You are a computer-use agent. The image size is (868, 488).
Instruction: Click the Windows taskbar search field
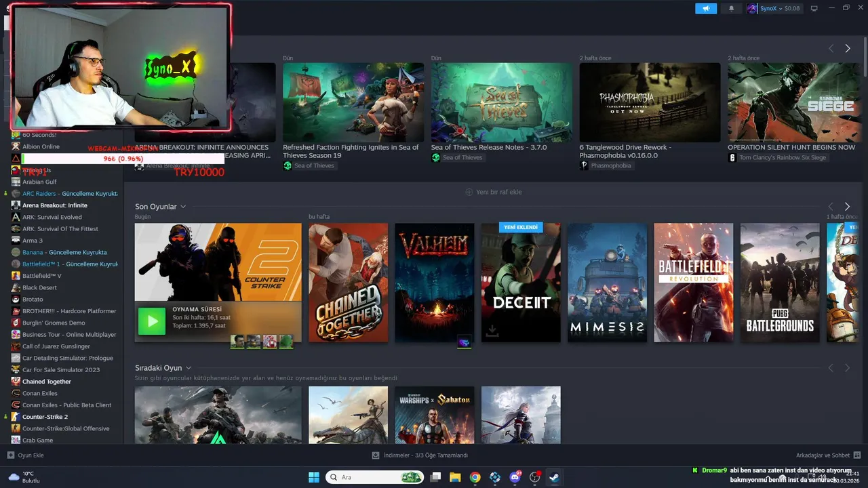(375, 477)
